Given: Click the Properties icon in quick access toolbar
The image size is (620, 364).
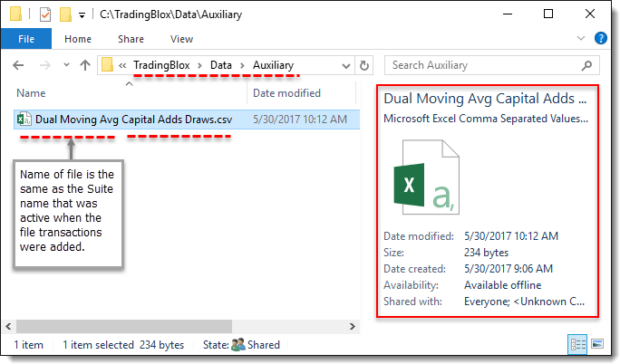Looking at the screenshot, I should click(x=45, y=14).
